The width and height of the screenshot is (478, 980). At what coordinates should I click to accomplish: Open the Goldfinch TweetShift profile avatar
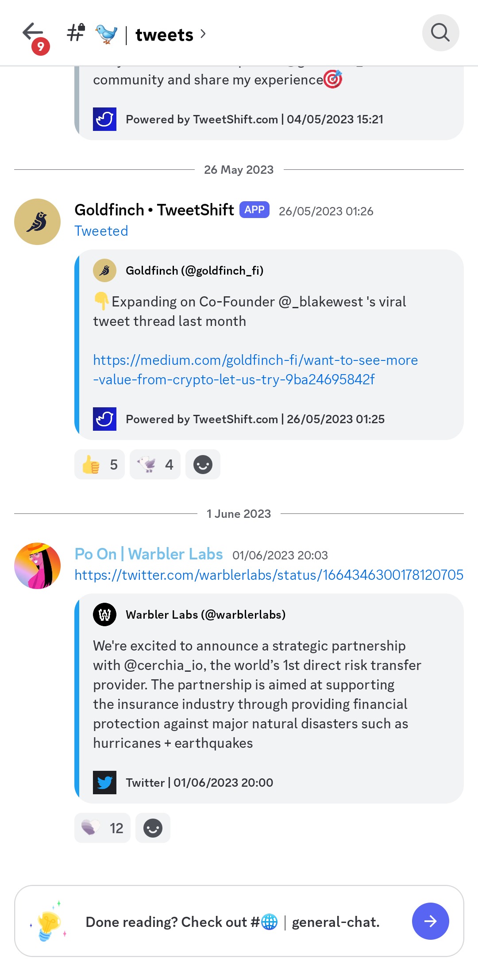point(38,222)
